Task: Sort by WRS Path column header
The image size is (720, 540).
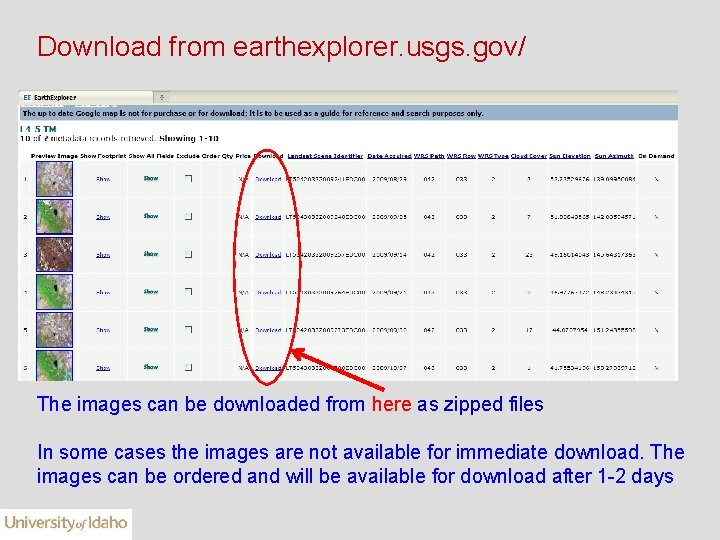Action: (x=429, y=156)
